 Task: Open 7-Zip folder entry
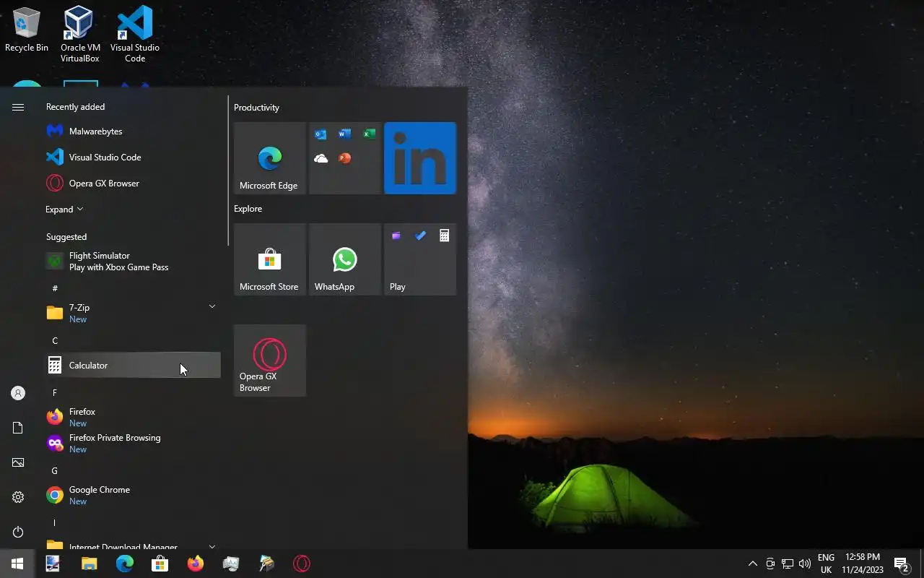(133, 314)
